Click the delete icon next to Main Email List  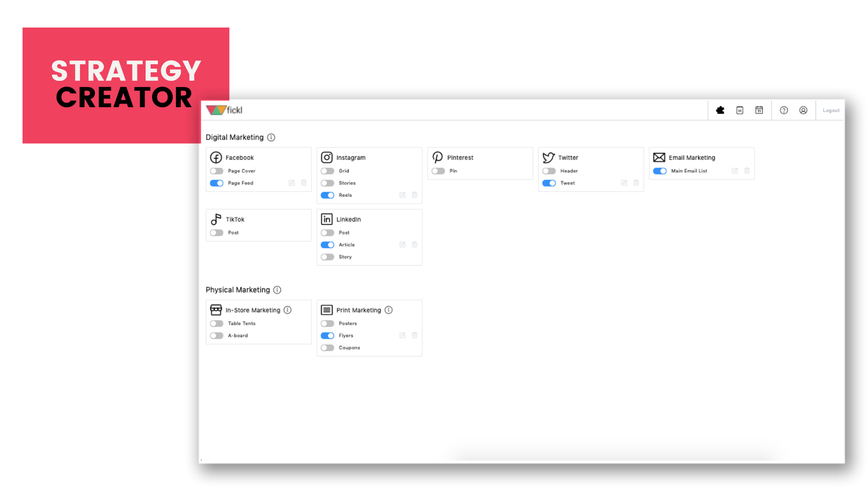coord(746,171)
